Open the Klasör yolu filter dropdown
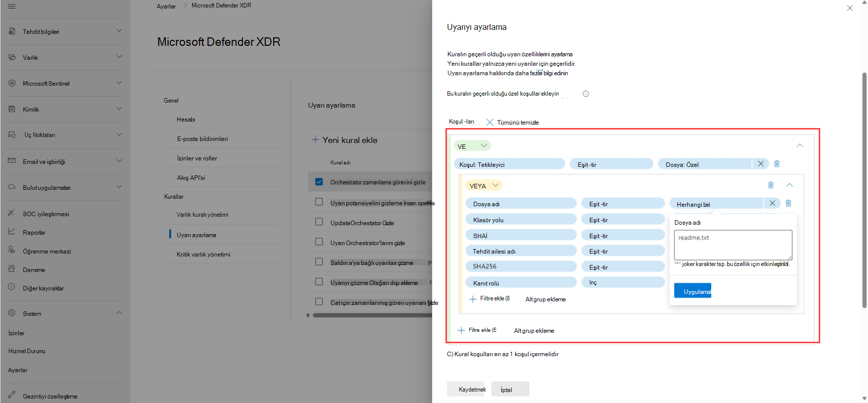 pyautogui.click(x=521, y=219)
